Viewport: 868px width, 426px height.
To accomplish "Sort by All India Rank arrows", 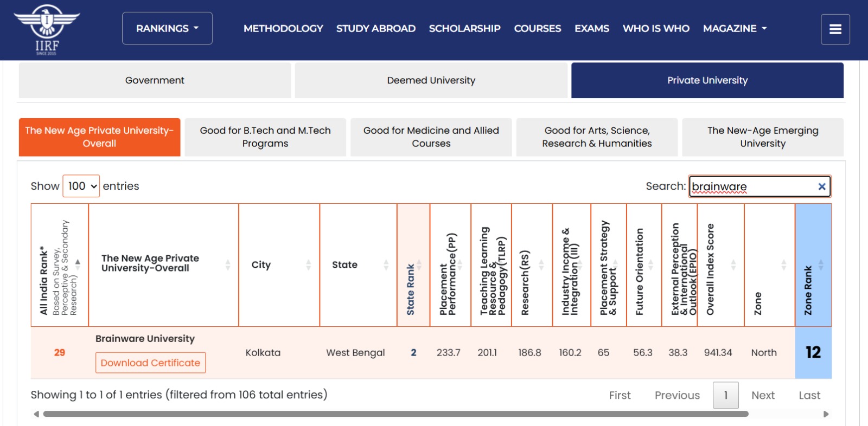I will (78, 264).
